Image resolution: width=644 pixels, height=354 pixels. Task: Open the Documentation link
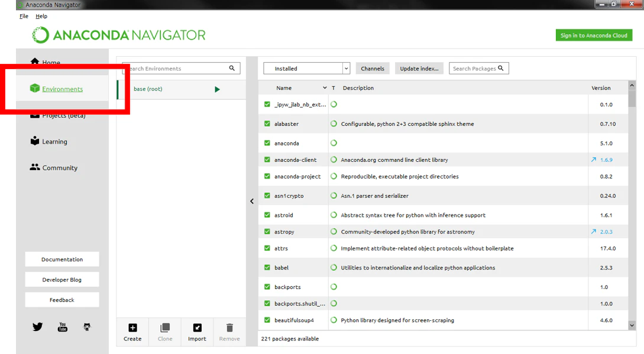point(62,259)
